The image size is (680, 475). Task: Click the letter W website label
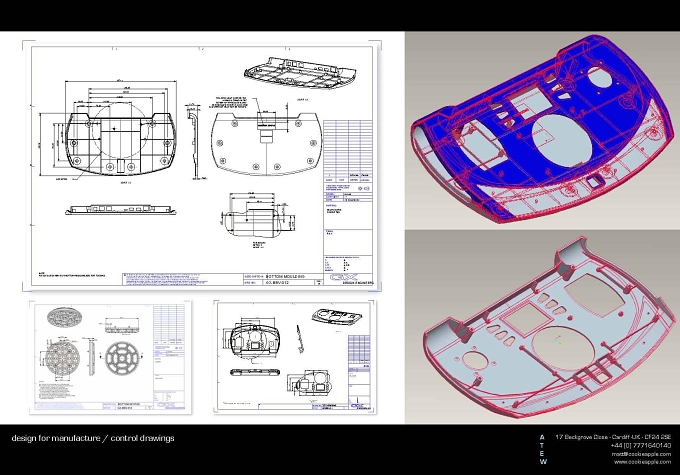coord(543,462)
